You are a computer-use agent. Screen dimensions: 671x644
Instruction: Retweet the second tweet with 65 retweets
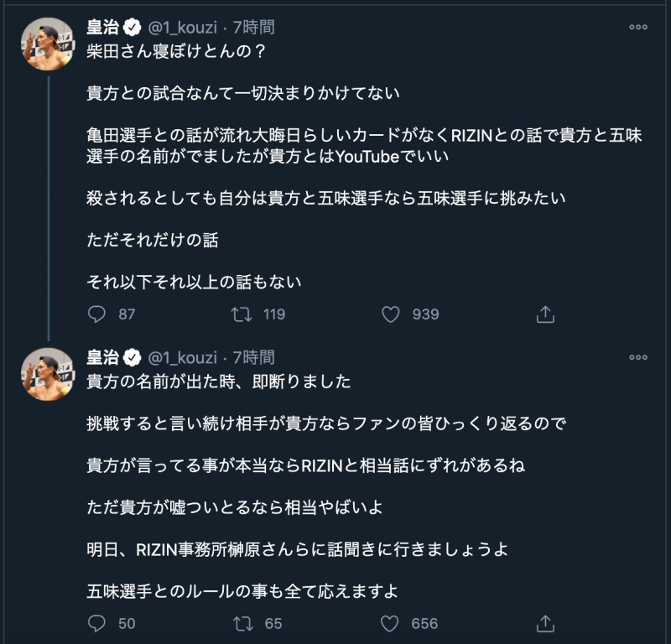(x=241, y=623)
